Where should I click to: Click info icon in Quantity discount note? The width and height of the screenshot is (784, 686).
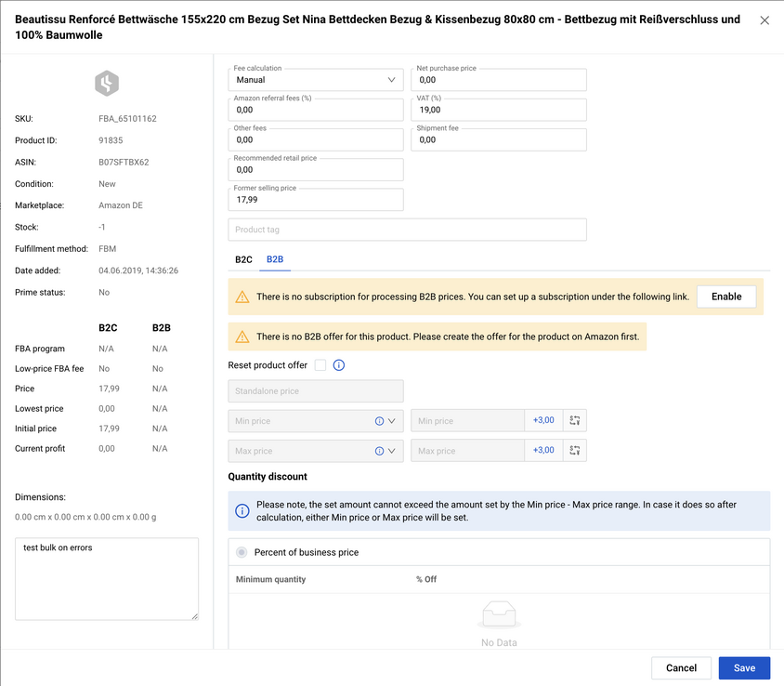(x=242, y=511)
